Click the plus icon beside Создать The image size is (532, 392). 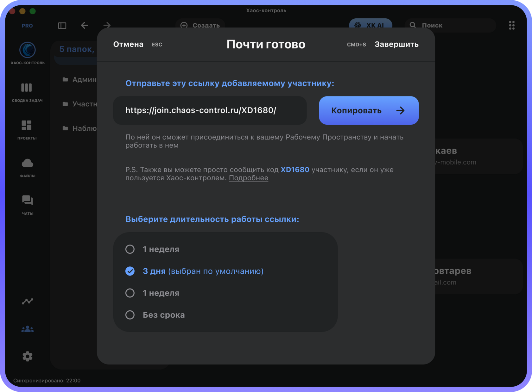pos(184,25)
